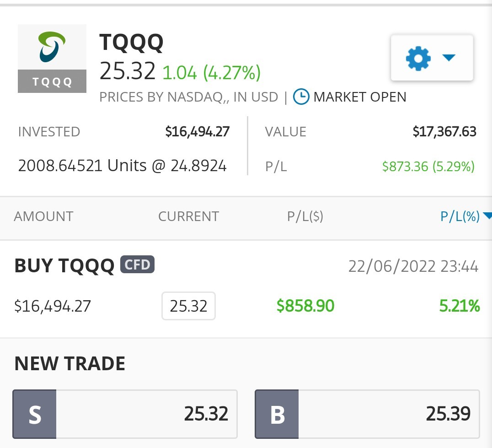Screen dimensions: 492x448
Task: Select the B buy icon block
Action: click(277, 414)
